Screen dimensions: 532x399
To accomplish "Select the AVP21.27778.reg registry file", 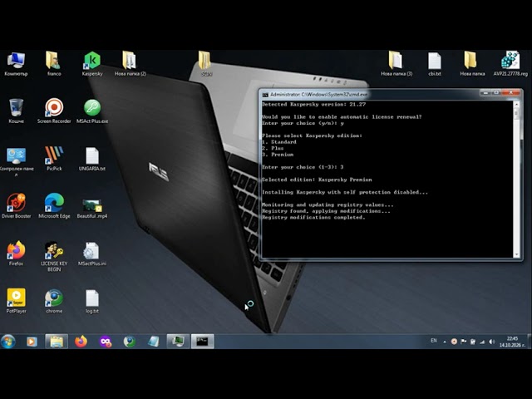I will tap(510, 64).
